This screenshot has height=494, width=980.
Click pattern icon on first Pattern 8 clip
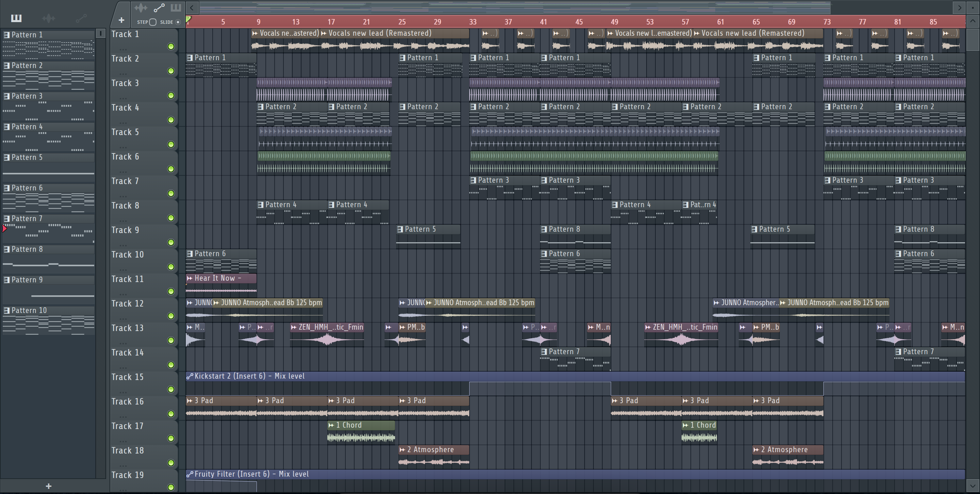544,229
